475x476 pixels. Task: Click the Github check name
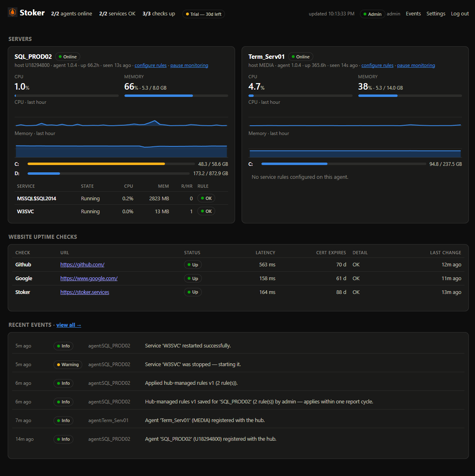[x=24, y=265]
